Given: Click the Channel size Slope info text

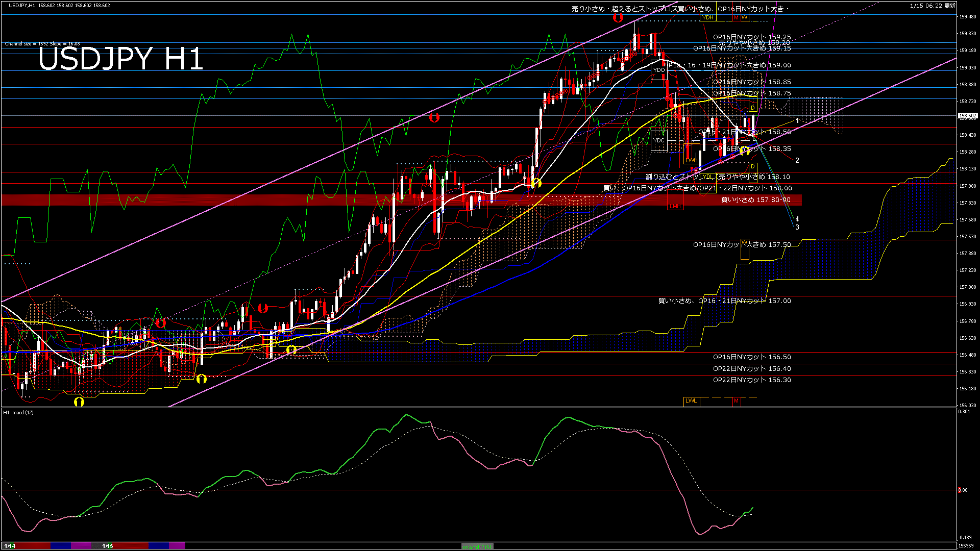Looking at the screenshot, I should pos(42,44).
